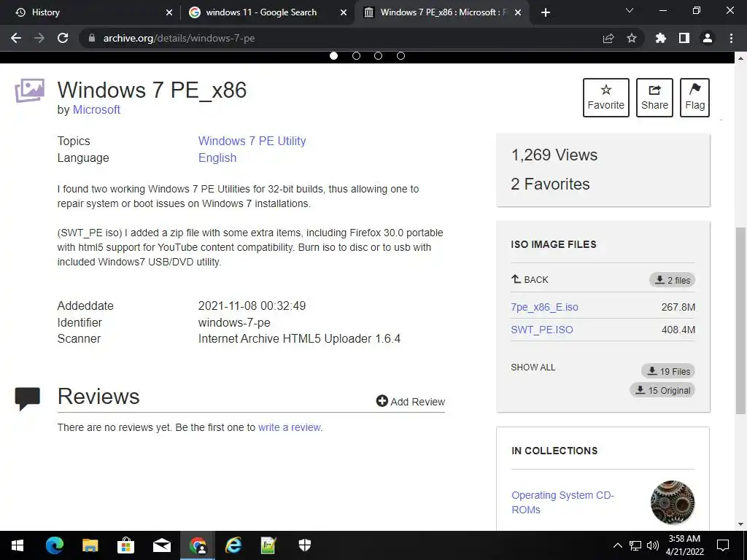Image resolution: width=747 pixels, height=560 pixels.
Task: Click the image media type icon beside the title
Action: click(29, 90)
